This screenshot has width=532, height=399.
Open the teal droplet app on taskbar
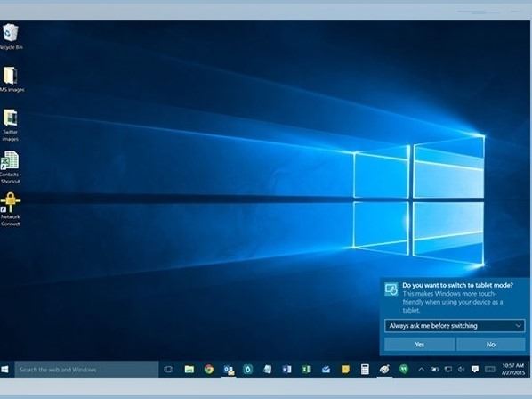click(248, 369)
